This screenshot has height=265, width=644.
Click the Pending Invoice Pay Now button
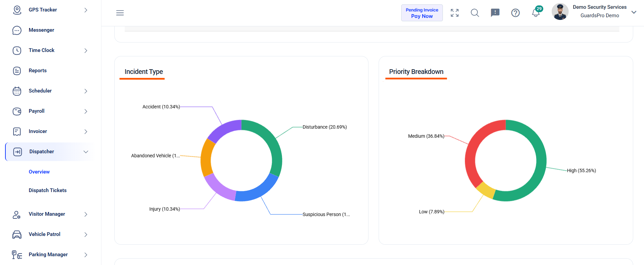click(422, 13)
